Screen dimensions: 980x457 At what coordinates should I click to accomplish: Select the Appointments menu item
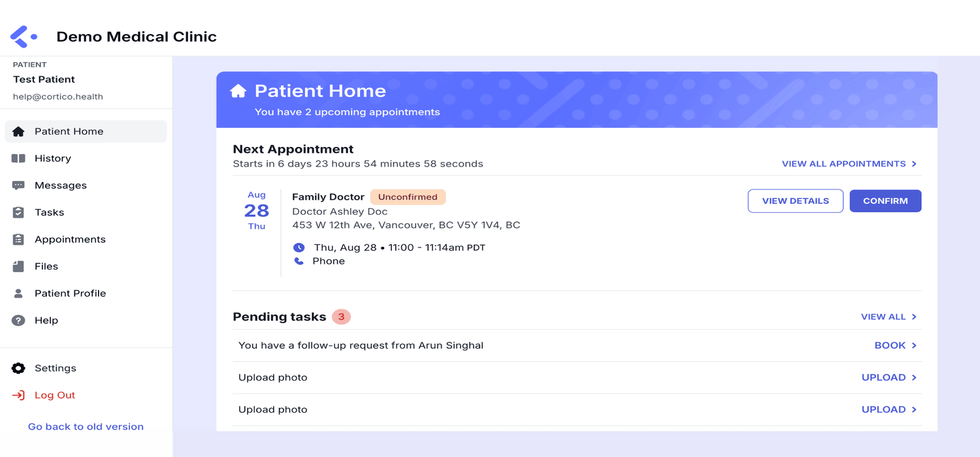70,240
